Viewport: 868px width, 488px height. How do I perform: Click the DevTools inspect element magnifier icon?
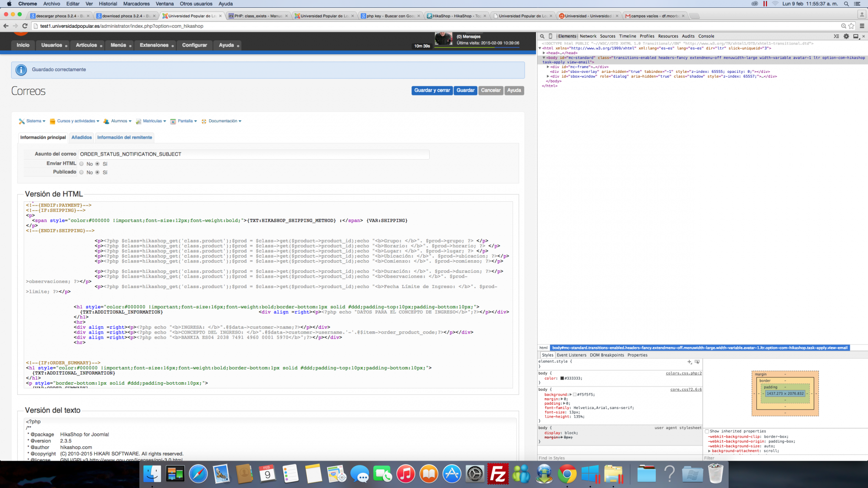[x=542, y=36]
